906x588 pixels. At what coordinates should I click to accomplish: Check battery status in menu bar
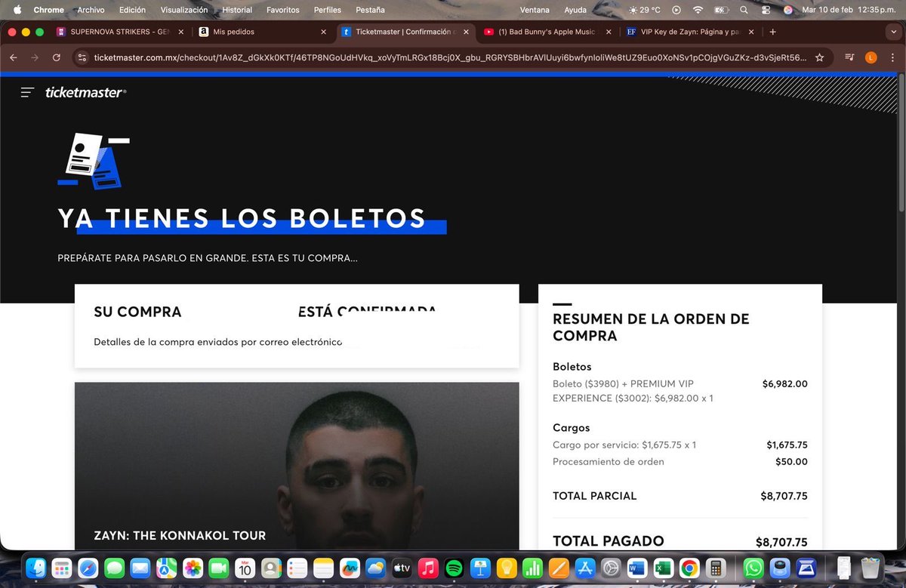click(x=721, y=10)
